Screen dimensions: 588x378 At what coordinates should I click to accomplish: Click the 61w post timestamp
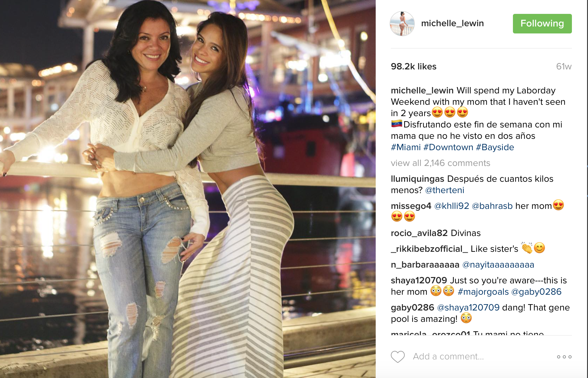coord(564,67)
